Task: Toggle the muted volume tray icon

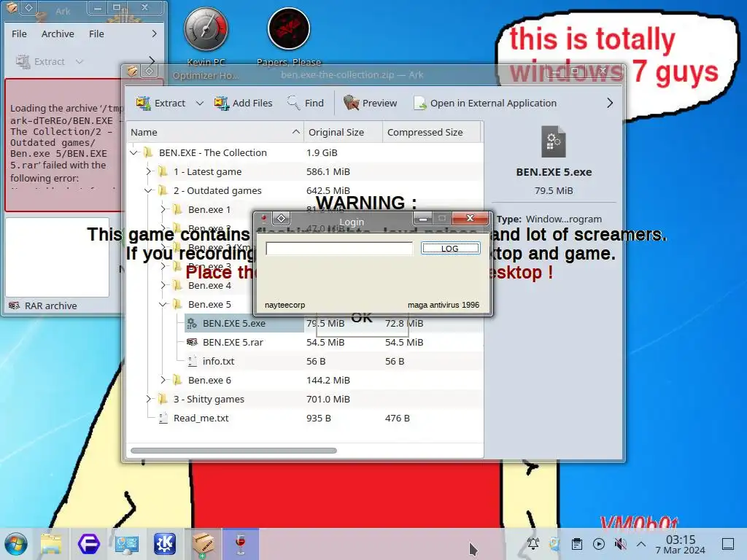Action: tap(620, 544)
